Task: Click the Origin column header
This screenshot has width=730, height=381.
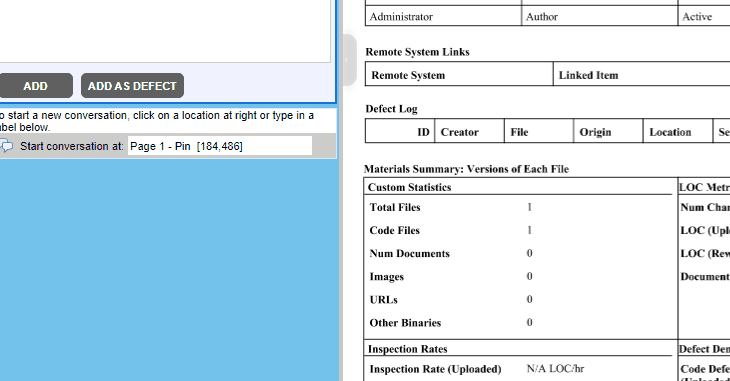Action: click(x=608, y=132)
